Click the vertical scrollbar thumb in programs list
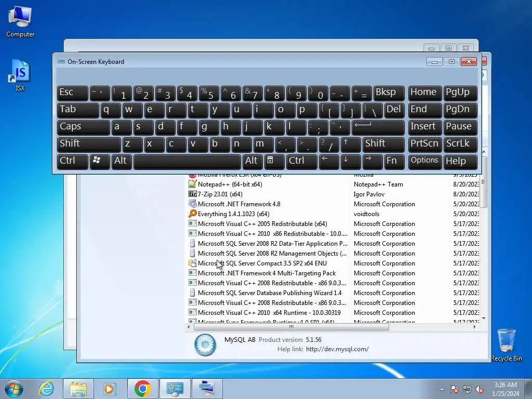Screen dimensions: 532x399 tap(484, 182)
